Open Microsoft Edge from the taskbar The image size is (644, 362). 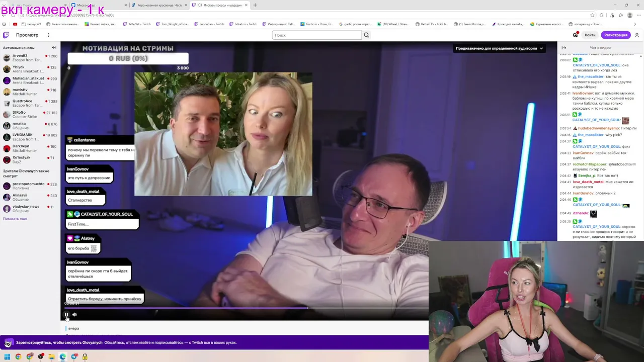coord(62,356)
